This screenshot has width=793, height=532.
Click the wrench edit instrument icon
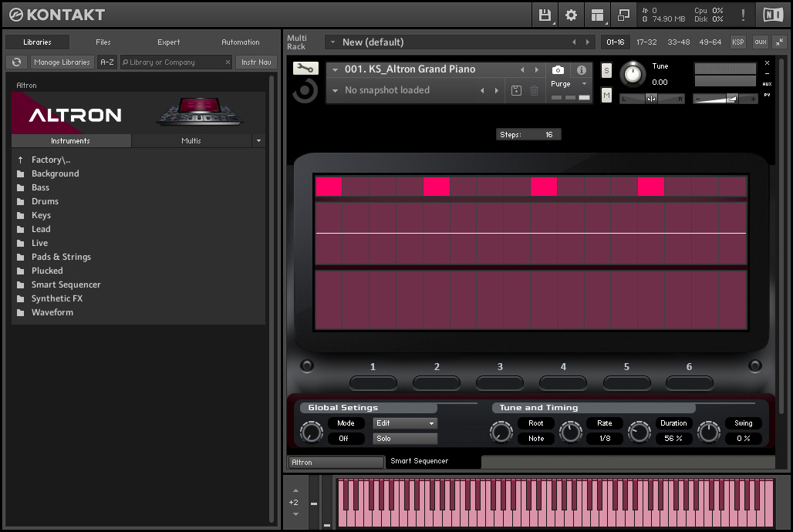[x=305, y=69]
